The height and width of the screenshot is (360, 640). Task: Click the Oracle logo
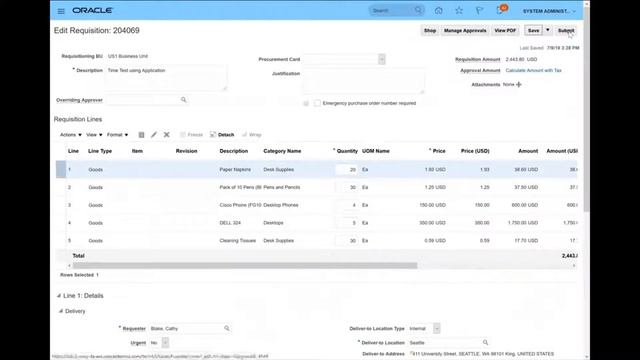coord(93,10)
